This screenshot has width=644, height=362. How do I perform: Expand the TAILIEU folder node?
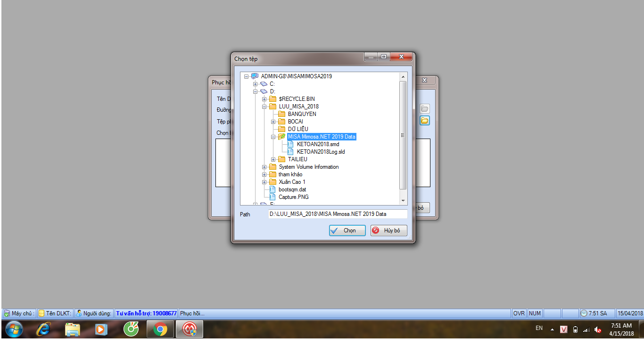pyautogui.click(x=273, y=159)
